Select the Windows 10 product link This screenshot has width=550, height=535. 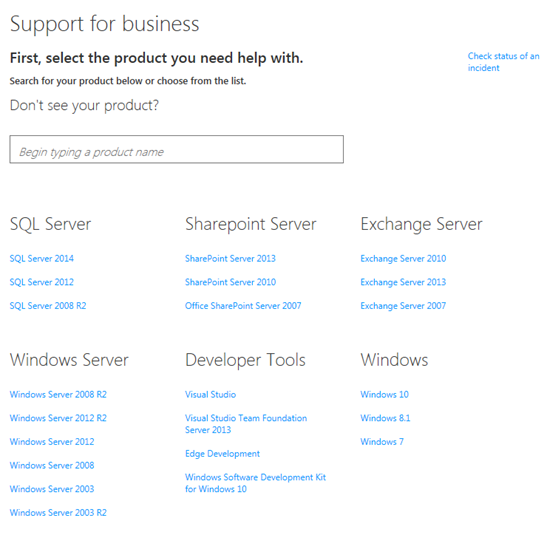pos(384,394)
